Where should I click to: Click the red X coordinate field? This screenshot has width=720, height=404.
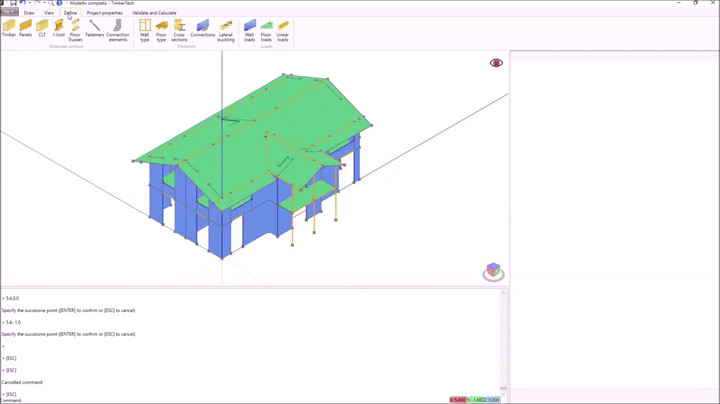click(457, 400)
